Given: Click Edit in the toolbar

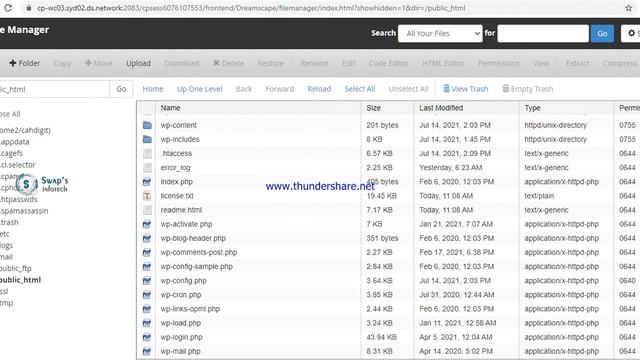Looking at the screenshot, I should [349, 63].
